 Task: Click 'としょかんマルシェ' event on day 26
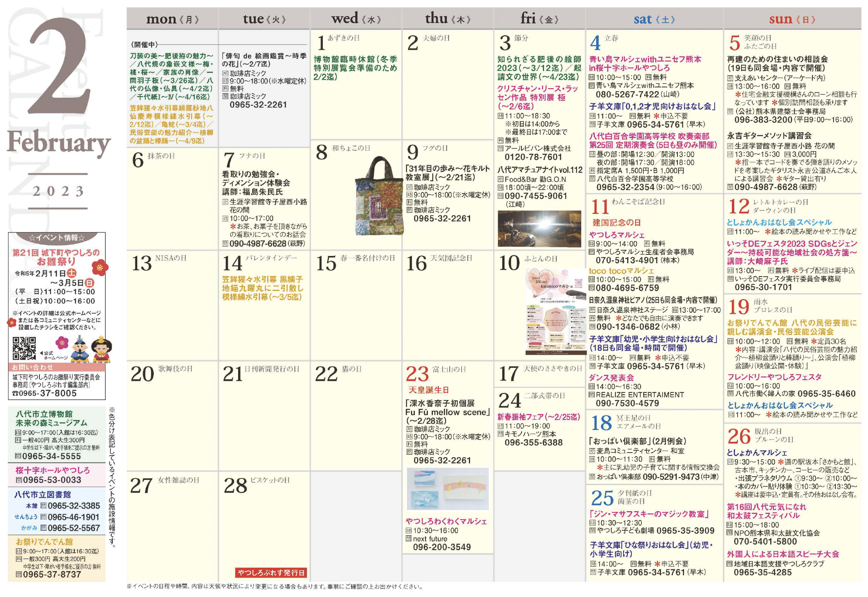coord(757,453)
